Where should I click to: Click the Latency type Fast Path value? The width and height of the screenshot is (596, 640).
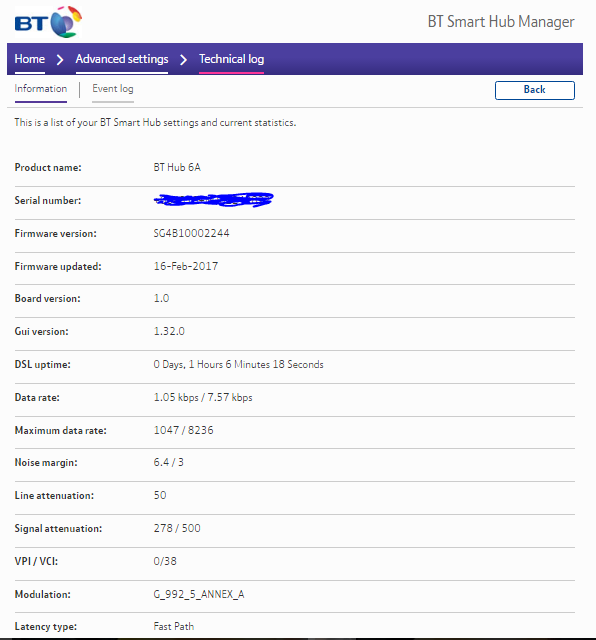(x=174, y=626)
